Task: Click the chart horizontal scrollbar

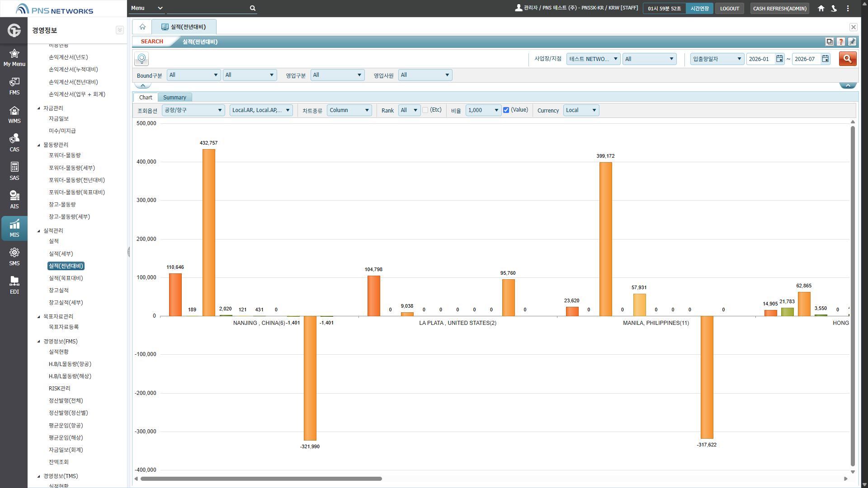Action: coord(261,479)
